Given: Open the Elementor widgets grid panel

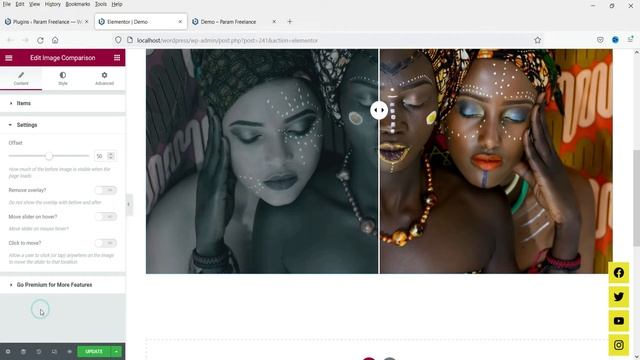Looking at the screenshot, I should (x=117, y=58).
